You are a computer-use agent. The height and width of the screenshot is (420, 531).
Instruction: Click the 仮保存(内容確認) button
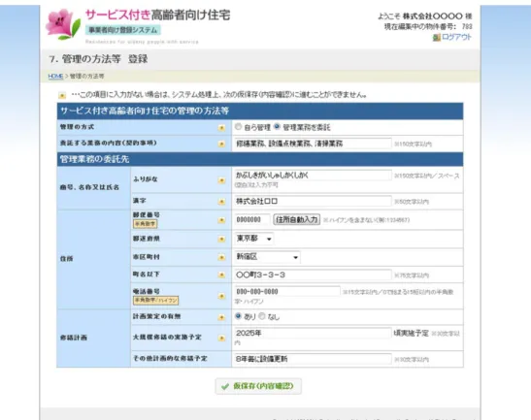pos(258,386)
